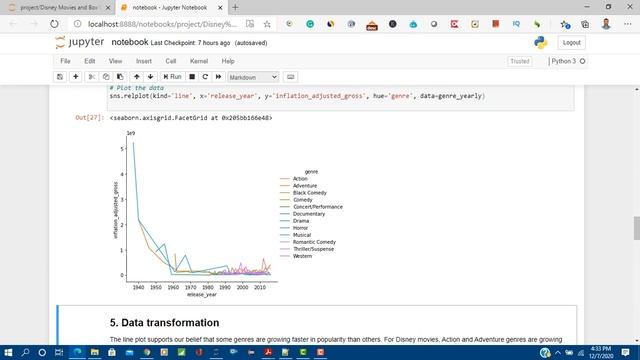Open browser settings and more menu

tap(628, 24)
